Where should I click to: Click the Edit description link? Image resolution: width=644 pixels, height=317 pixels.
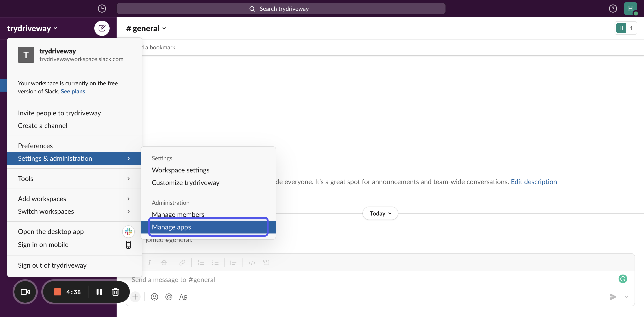[x=534, y=181]
